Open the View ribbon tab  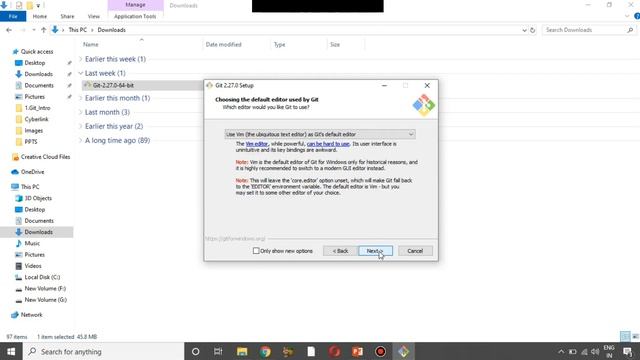point(93,16)
